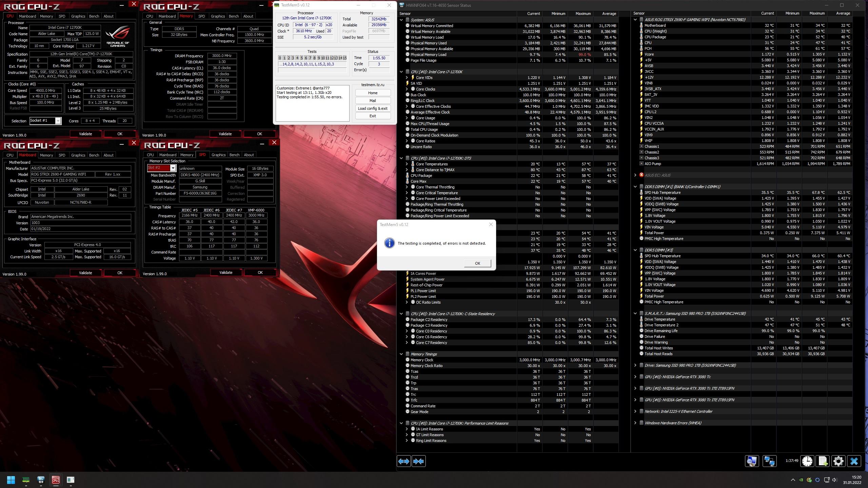Image resolution: width=868 pixels, height=488 pixels.
Task: Close HWiNFO sensors with blue X icon
Action: pos(854,461)
